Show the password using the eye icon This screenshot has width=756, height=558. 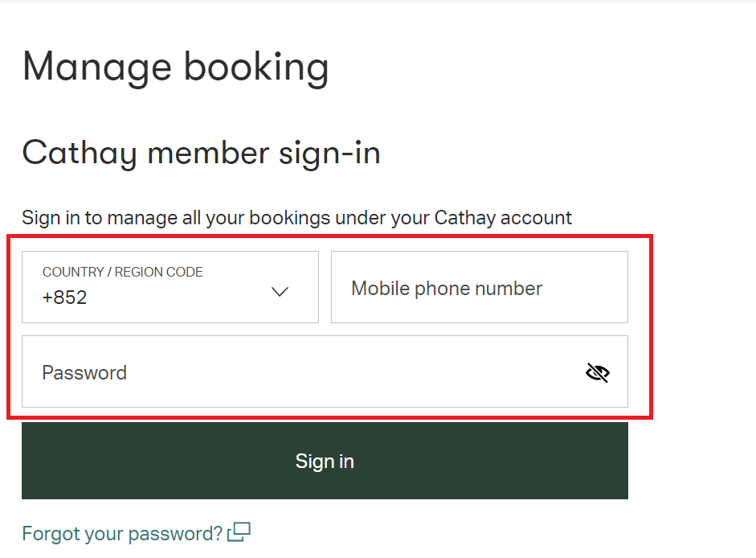click(598, 372)
